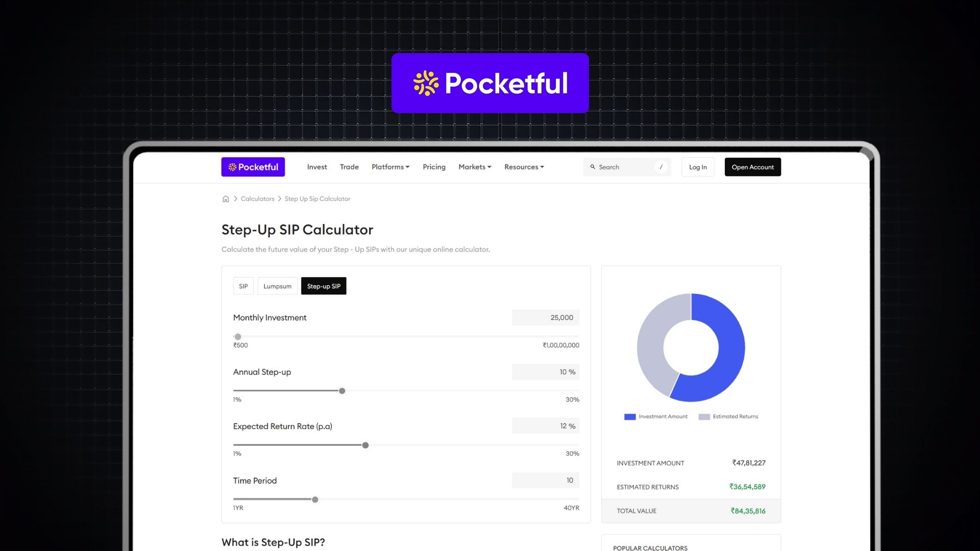This screenshot has width=980, height=551.
Task: Switch to the SIP calculator tab
Action: pos(243,286)
